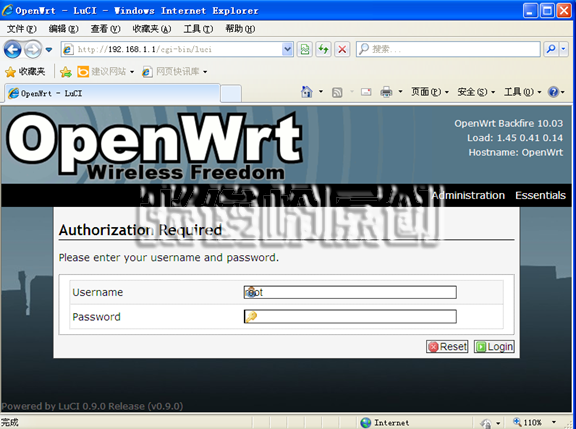
Task: Click the Reset button
Action: pos(447,346)
